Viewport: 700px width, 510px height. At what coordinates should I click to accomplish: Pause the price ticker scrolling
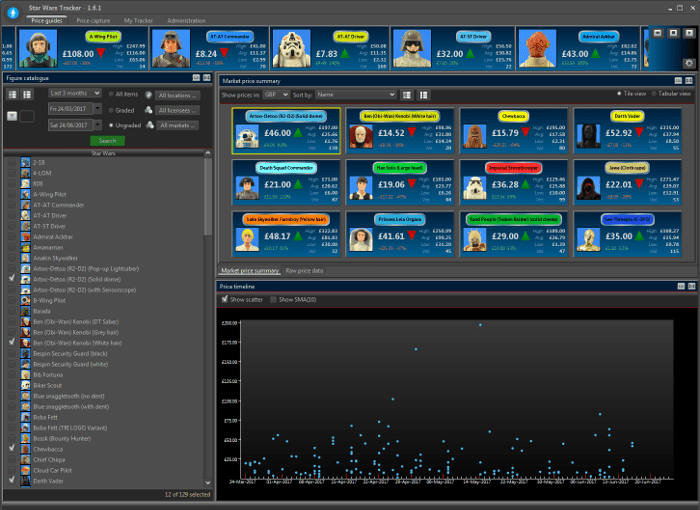click(x=674, y=33)
